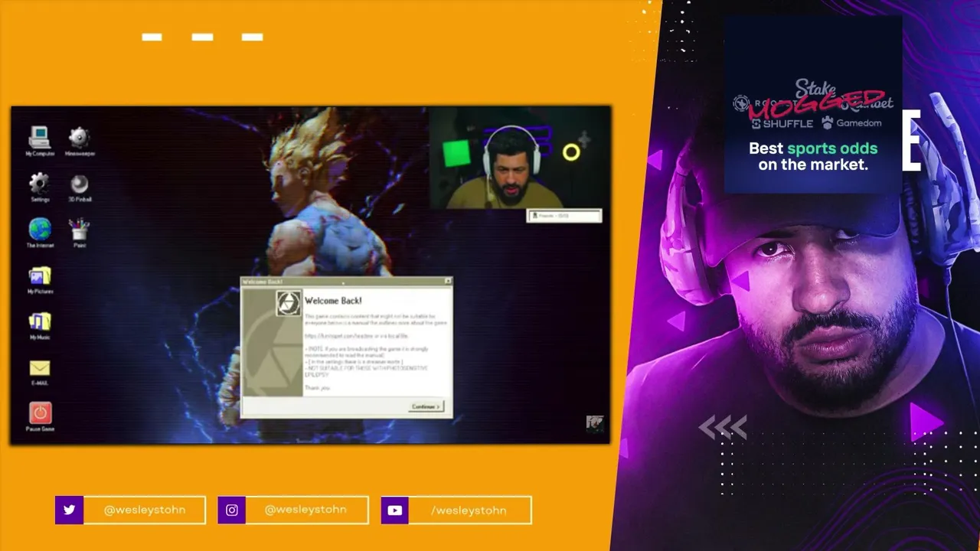Image resolution: width=980 pixels, height=551 pixels.
Task: Click the Instagram handle @wesleystohn
Action: tap(305, 510)
